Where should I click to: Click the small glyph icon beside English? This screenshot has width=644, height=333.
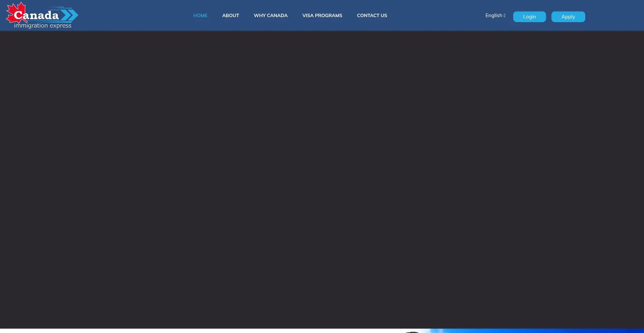pos(504,15)
